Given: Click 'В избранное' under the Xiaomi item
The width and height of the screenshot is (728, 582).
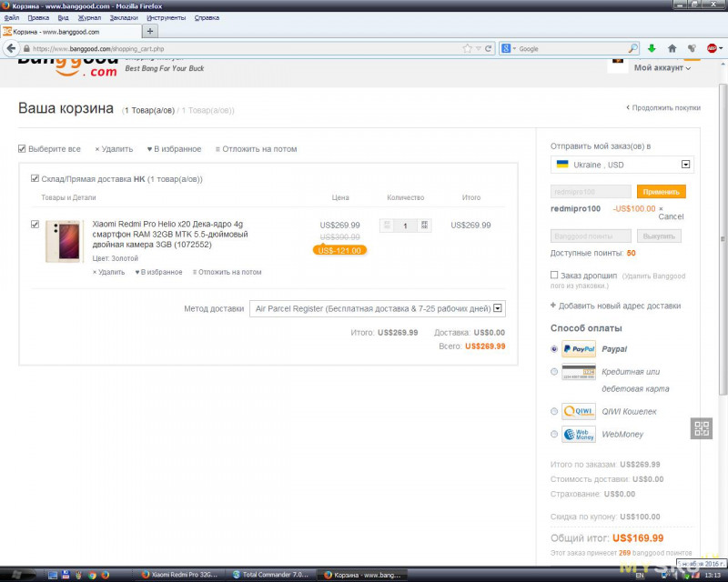Looking at the screenshot, I should (x=158, y=272).
